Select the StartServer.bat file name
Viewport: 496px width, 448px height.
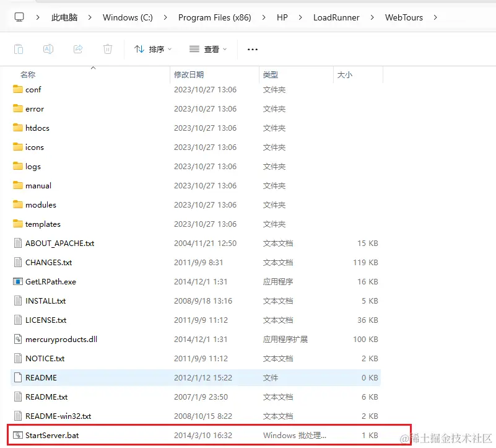(52, 436)
